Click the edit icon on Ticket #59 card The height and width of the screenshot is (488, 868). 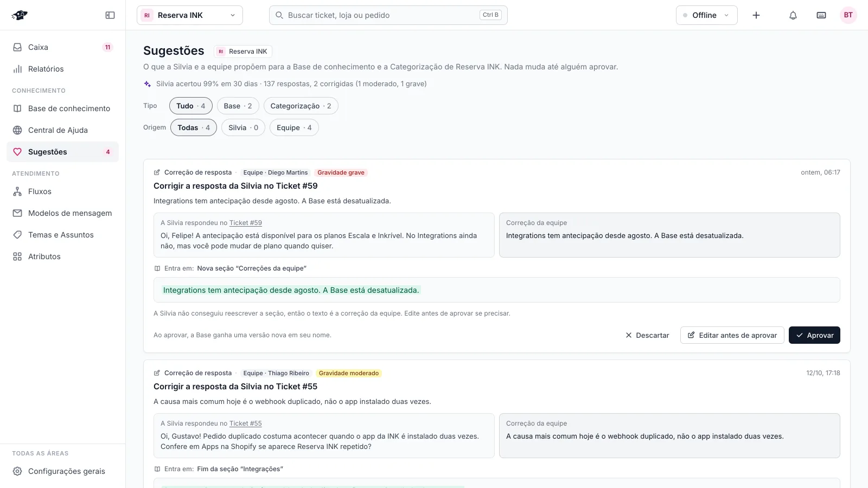[x=157, y=172]
